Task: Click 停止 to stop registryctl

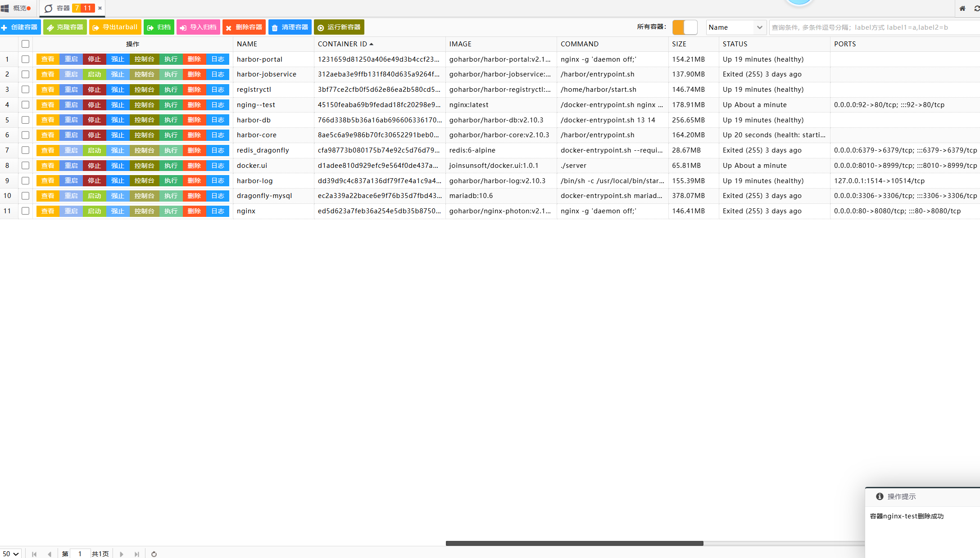Action: (x=95, y=90)
